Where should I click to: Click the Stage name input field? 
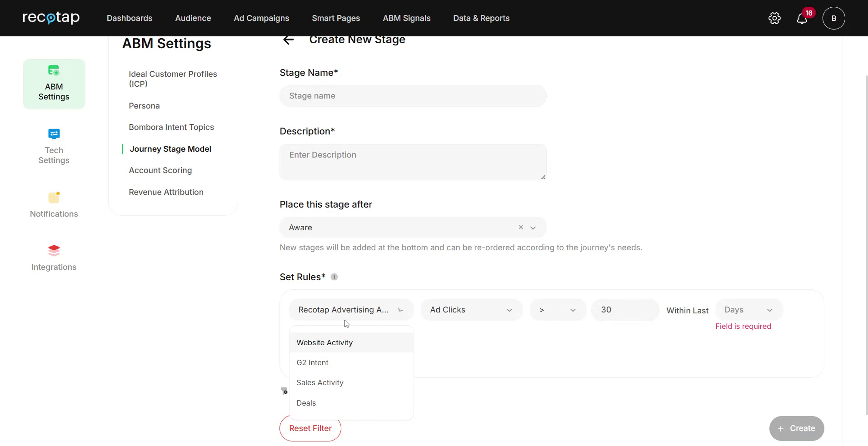click(413, 96)
